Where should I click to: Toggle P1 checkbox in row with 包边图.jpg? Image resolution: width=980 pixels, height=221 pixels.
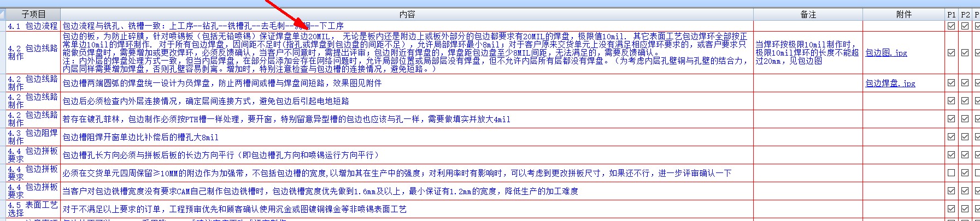951,52
